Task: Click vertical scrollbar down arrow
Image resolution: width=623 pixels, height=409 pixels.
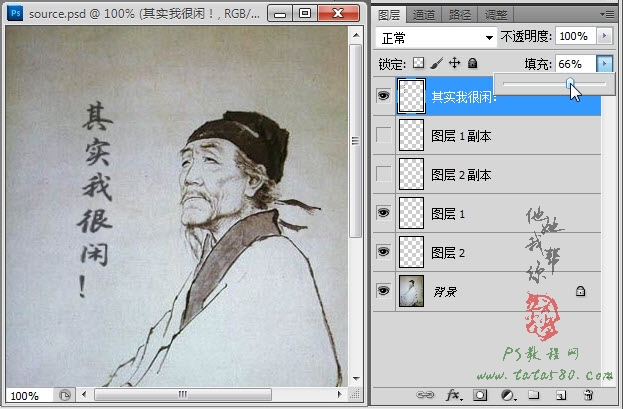Action: point(356,378)
